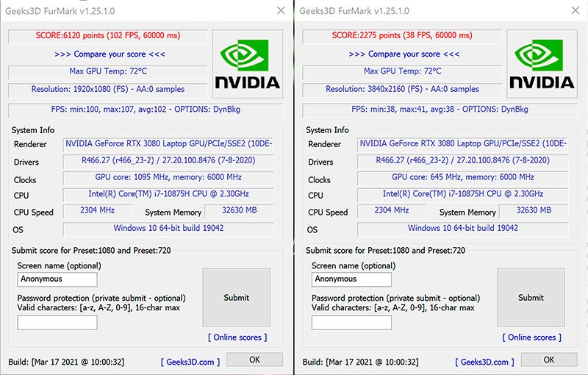Click the NVIDIA logo in right window
This screenshot has width=588, height=375.
tap(542, 64)
